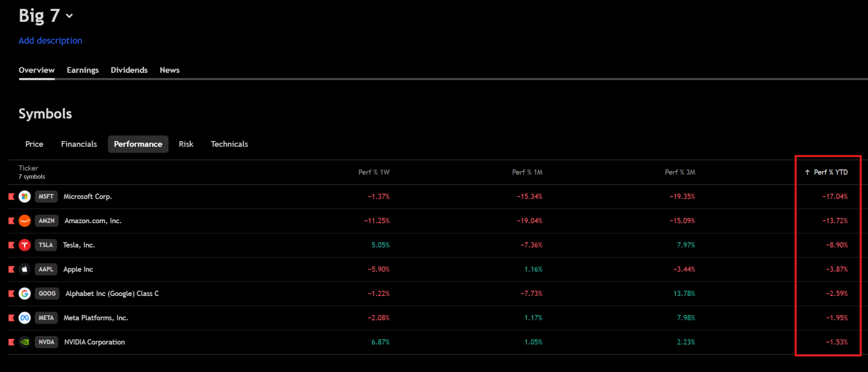Click the NVIDIA logo icon
This screenshot has height=372, width=868.
pos(24,342)
